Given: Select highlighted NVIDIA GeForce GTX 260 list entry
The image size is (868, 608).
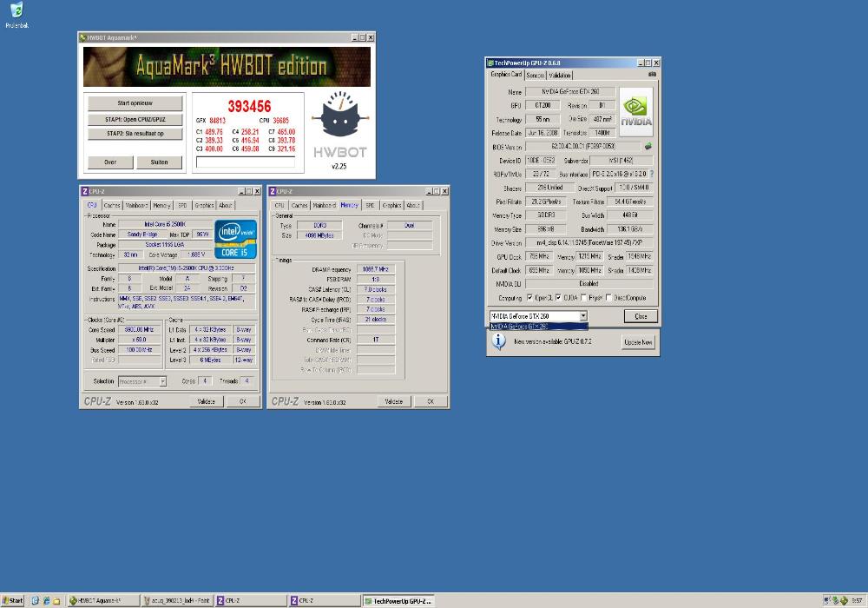Looking at the screenshot, I should coord(539,327).
